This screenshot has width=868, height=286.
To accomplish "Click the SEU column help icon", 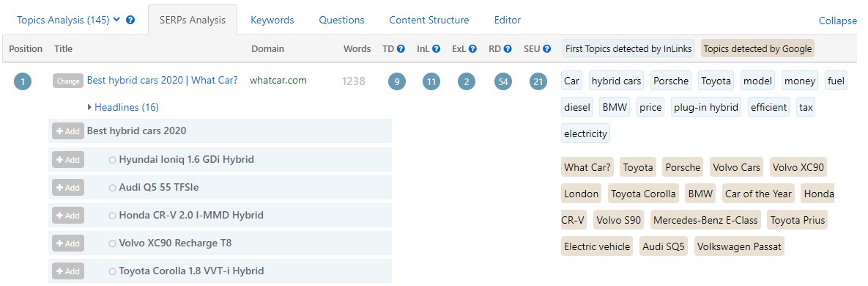I will click(x=547, y=49).
